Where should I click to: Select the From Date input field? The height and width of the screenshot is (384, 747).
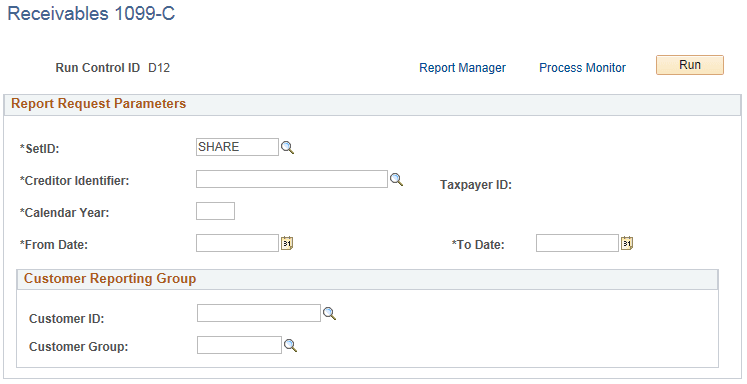tap(237, 243)
